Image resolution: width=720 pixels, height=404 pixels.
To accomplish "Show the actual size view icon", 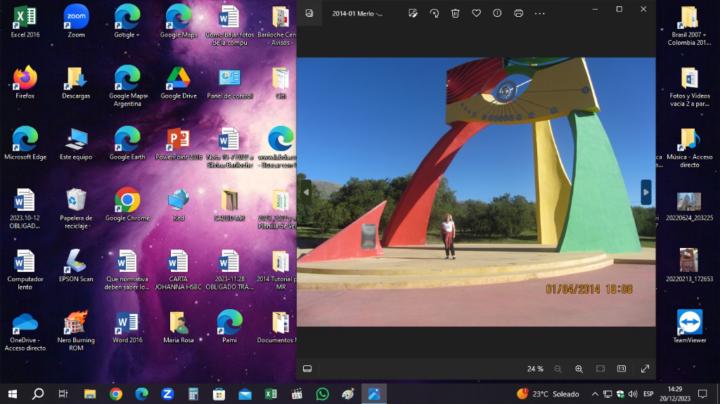I will pos(622,369).
